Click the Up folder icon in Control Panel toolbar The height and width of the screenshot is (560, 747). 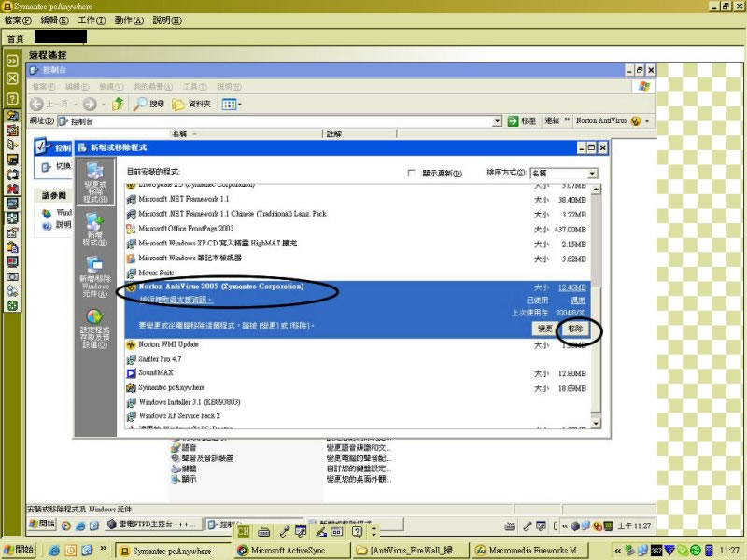pyautogui.click(x=118, y=104)
